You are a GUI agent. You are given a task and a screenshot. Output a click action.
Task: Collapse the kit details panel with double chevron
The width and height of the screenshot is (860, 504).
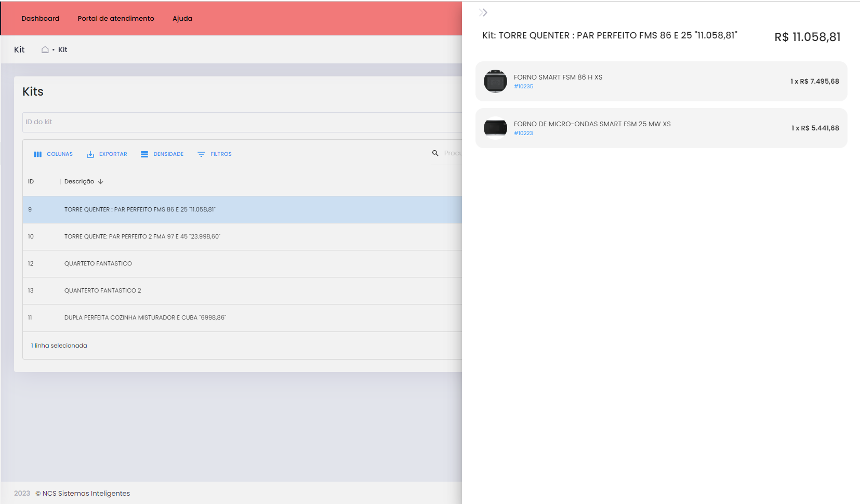pos(483,12)
